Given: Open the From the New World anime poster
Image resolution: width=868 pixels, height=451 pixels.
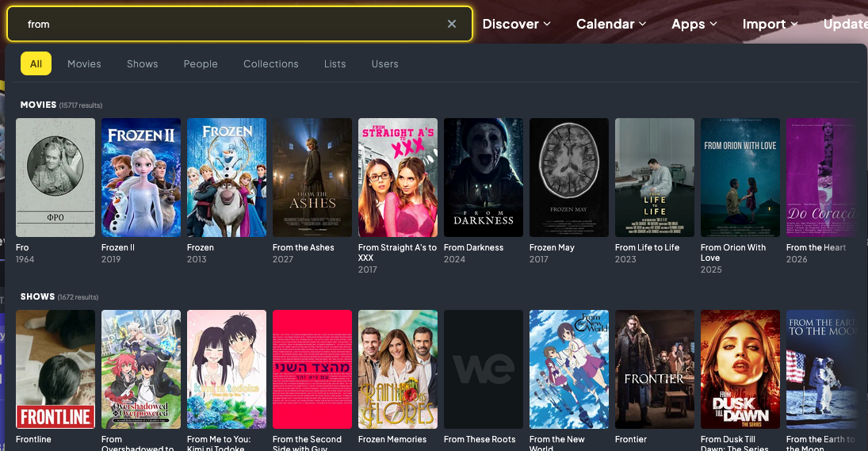Looking at the screenshot, I should pos(569,369).
